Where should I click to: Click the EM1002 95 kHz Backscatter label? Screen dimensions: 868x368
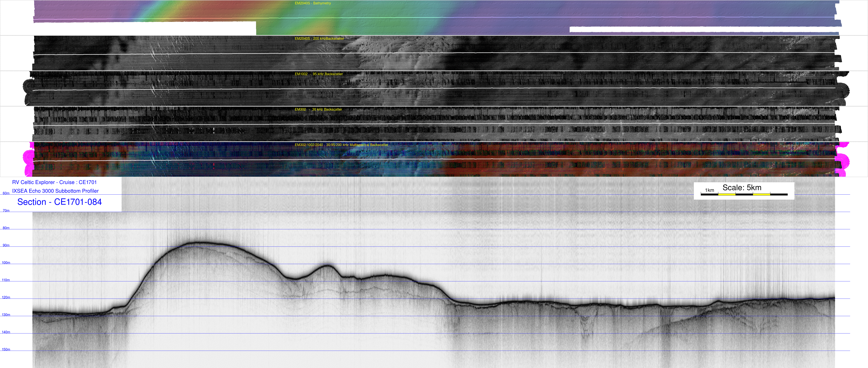(x=318, y=74)
